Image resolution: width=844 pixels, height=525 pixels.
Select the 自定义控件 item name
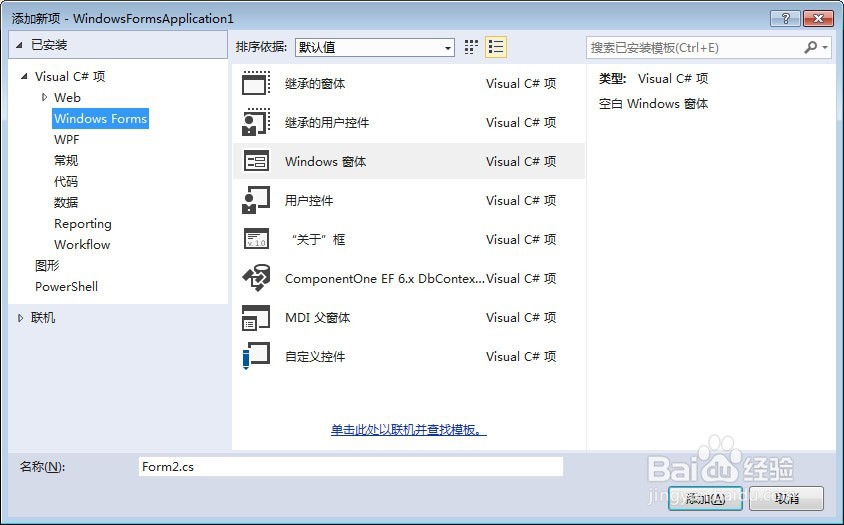click(x=315, y=356)
